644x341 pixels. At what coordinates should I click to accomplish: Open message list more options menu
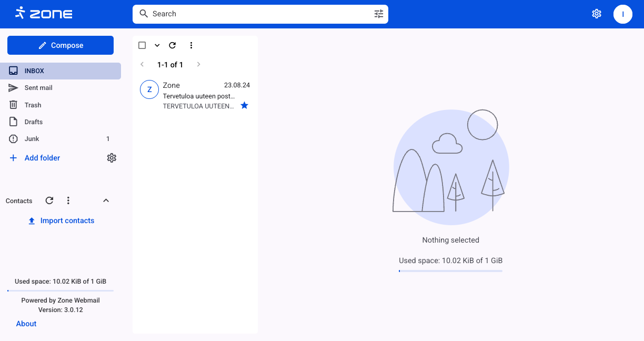[x=191, y=45]
